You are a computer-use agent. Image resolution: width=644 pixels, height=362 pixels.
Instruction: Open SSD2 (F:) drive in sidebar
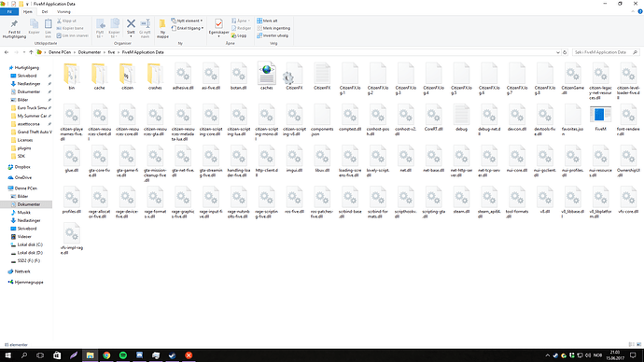click(x=28, y=261)
